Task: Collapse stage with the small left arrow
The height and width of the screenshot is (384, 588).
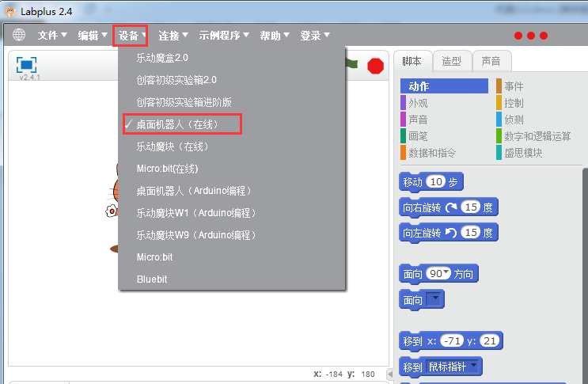Action: 390,374
